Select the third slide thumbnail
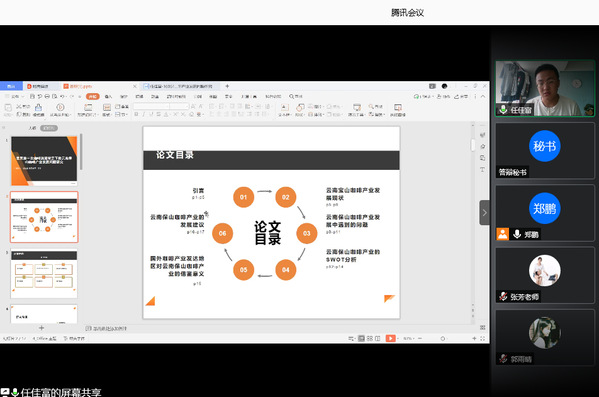The width and height of the screenshot is (599, 397). coord(44,274)
